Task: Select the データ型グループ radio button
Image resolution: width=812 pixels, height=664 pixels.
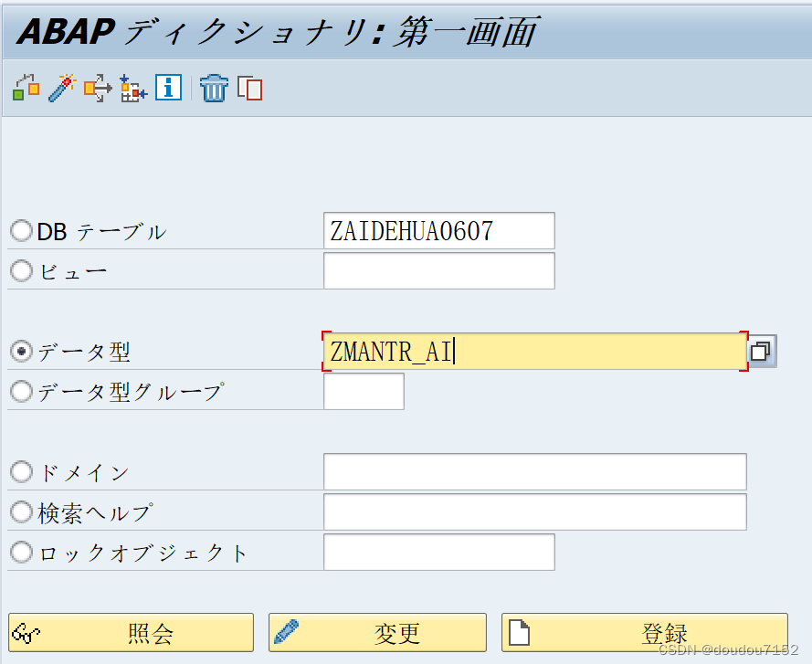Action: (20, 391)
